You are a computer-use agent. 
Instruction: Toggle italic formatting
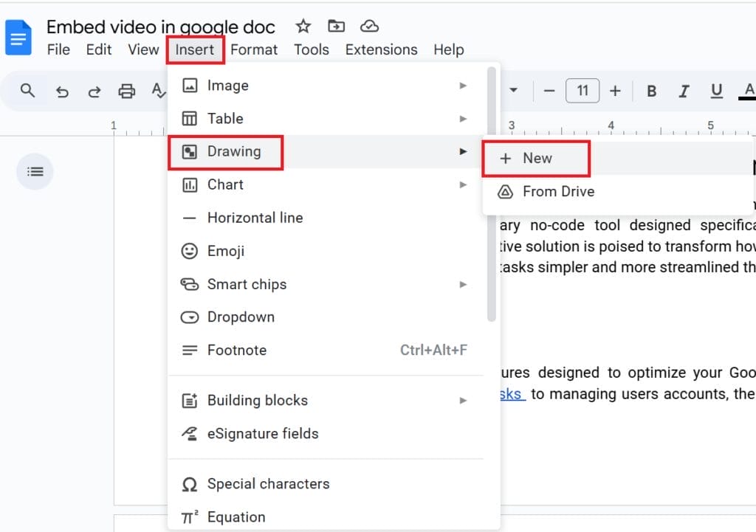pyautogui.click(x=684, y=90)
